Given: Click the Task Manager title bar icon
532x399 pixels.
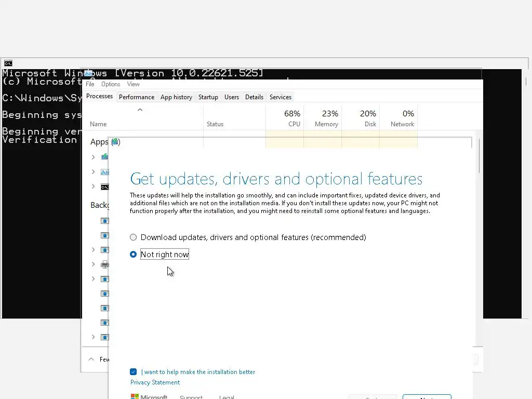Looking at the screenshot, I should [88, 73].
